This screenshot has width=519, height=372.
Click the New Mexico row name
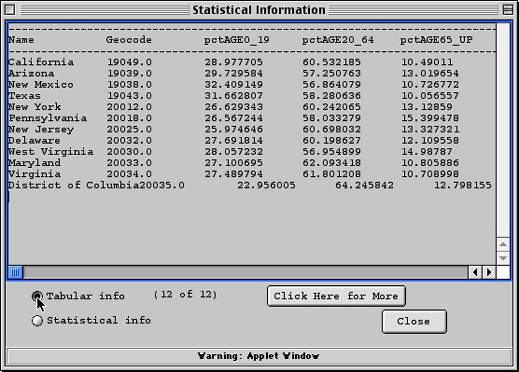click(41, 85)
